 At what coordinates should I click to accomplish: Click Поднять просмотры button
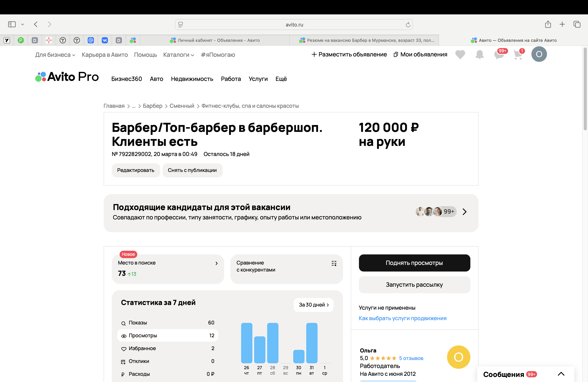[x=414, y=263]
